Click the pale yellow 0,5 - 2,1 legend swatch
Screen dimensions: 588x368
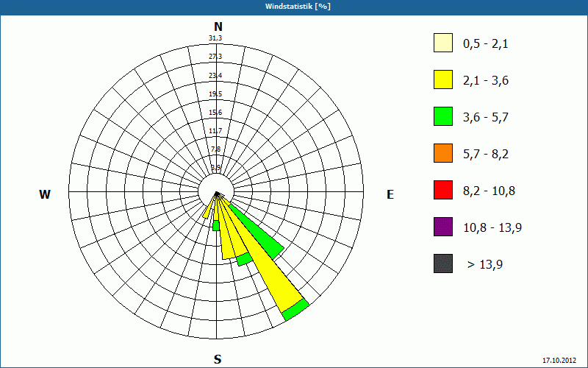point(443,43)
